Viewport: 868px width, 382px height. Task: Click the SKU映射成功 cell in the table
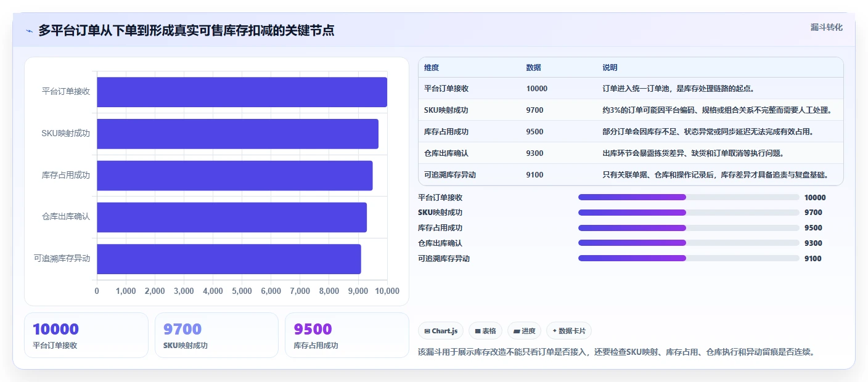click(x=446, y=110)
